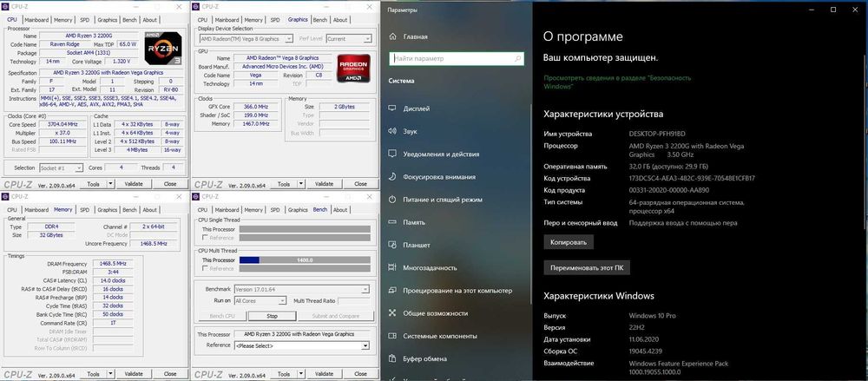Image resolution: width=868 pixels, height=381 pixels.
Task: Click the CPU Multi Thread Reference bar
Action: [305, 268]
